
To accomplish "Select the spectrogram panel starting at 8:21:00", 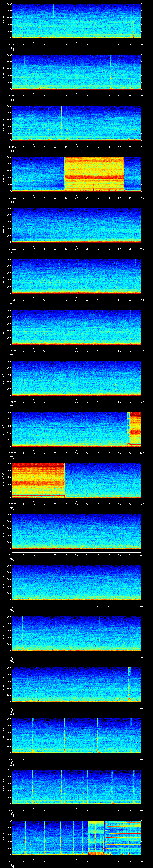I will 76,378.
